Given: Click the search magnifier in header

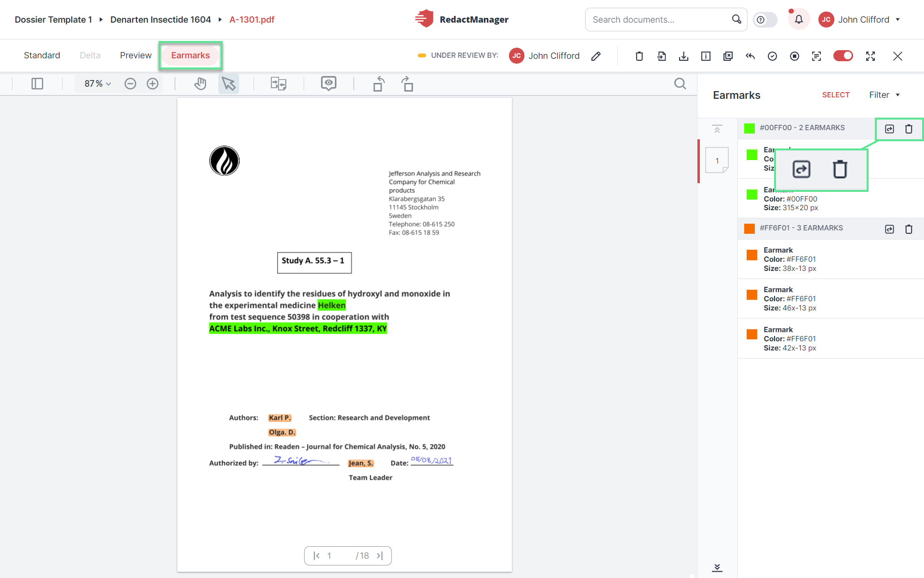Looking at the screenshot, I should [x=736, y=19].
